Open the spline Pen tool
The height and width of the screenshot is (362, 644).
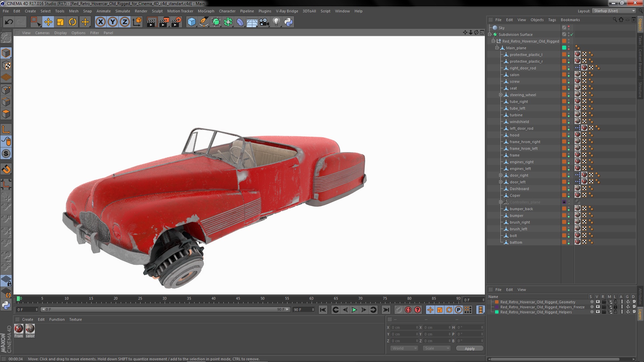(204, 22)
